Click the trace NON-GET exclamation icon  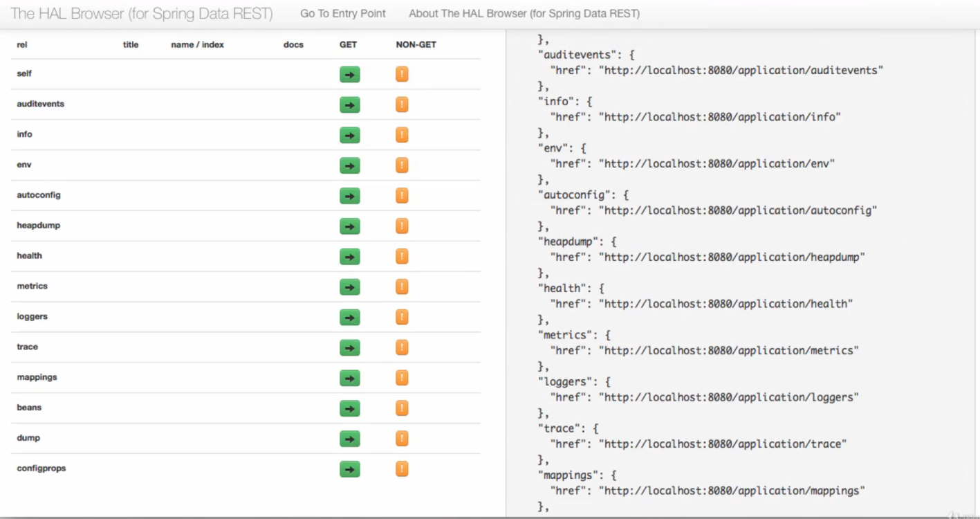[x=402, y=347]
